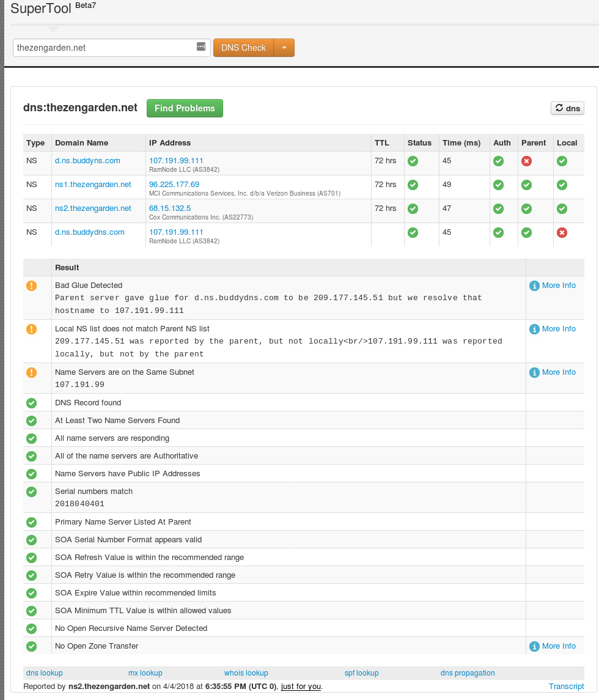
Task: Click the green Status check for d.ns.buddyns.com
Action: 413,161
